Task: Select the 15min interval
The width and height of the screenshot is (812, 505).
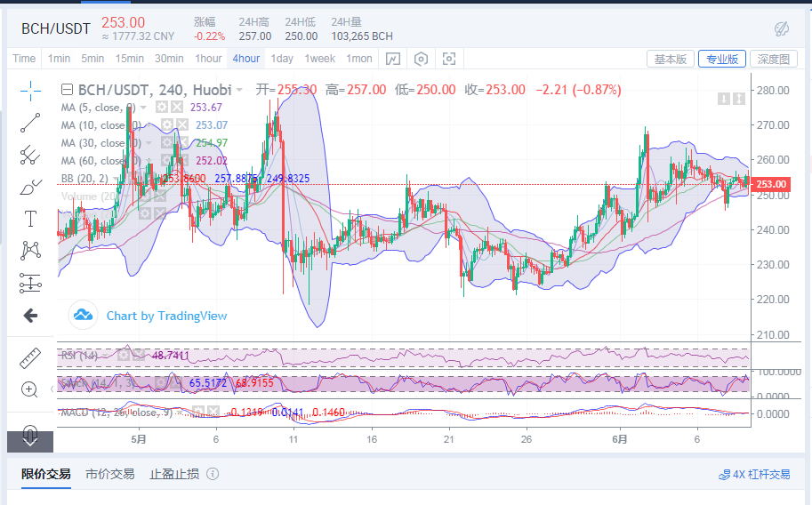Action: tap(130, 59)
